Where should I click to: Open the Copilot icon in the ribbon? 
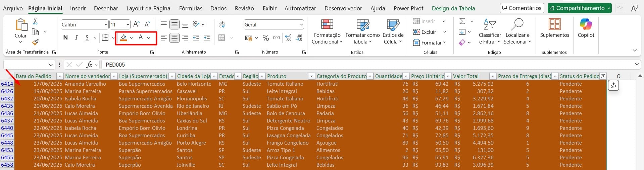point(586,28)
